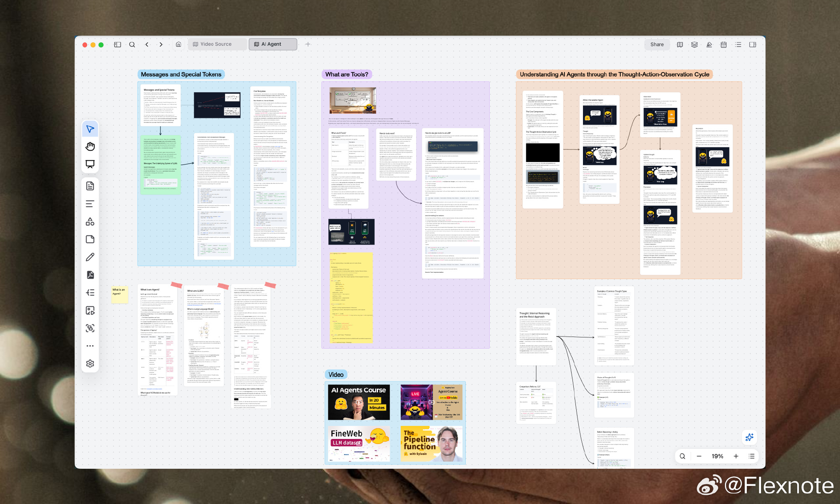840x504 pixels.
Task: Go back to the previous page
Action: tap(147, 44)
